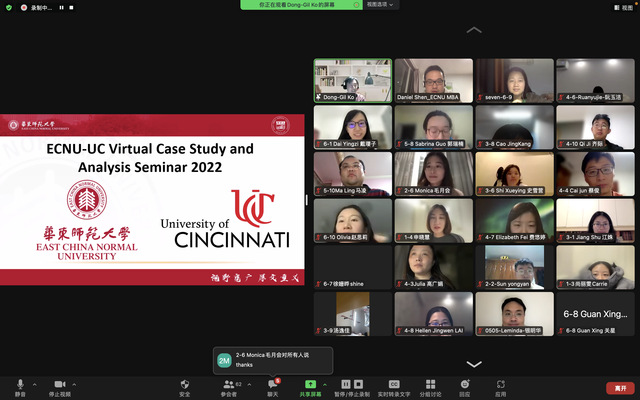Click the green encryption shield icon
The height and width of the screenshot is (400, 640).
9,7
